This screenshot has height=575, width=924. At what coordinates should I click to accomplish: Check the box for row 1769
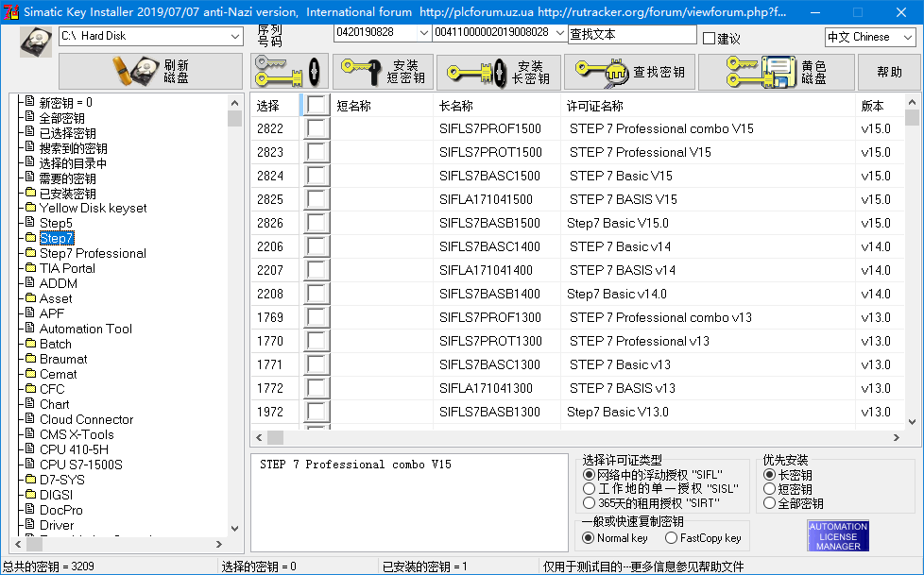316,317
